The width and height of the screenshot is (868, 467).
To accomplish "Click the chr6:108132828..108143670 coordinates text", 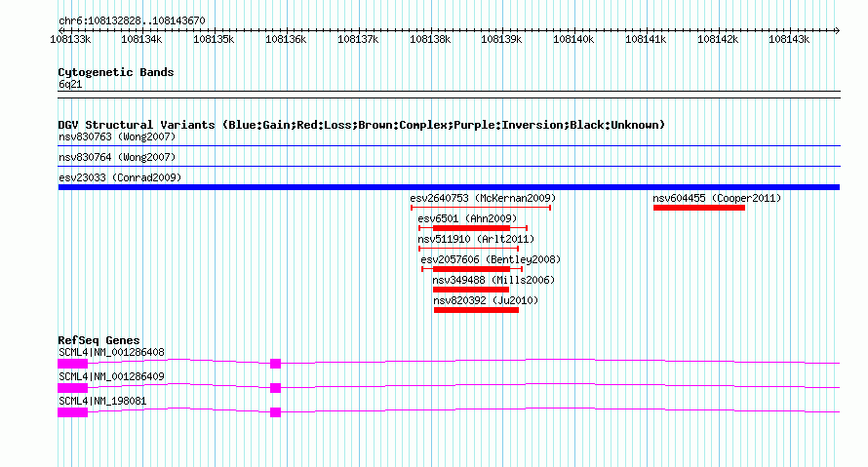I will click(132, 20).
